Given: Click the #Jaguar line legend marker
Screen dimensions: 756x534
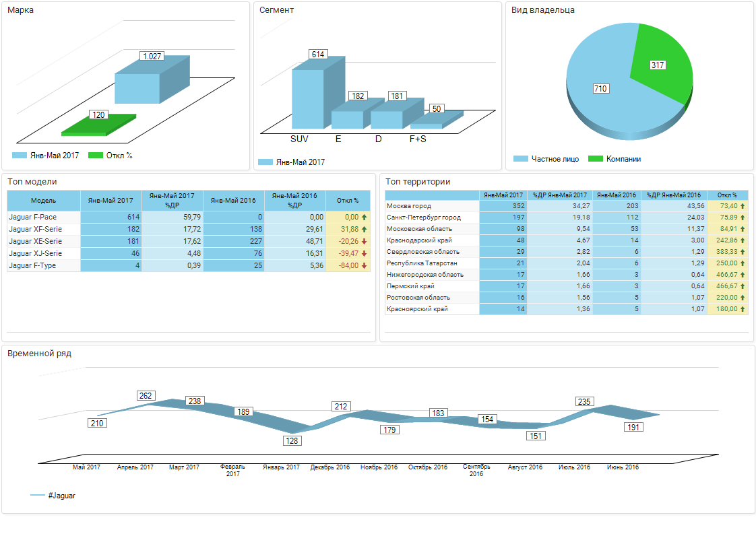Looking at the screenshot, I should 38,495.
